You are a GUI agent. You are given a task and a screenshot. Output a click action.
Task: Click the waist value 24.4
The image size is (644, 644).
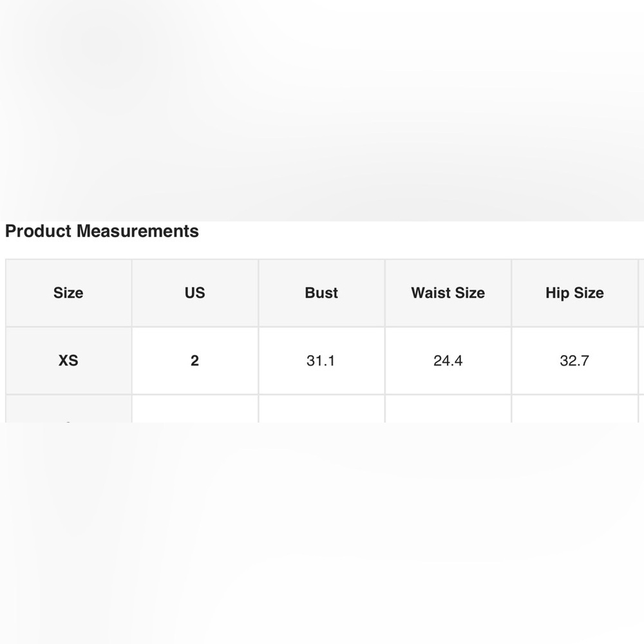coord(448,361)
